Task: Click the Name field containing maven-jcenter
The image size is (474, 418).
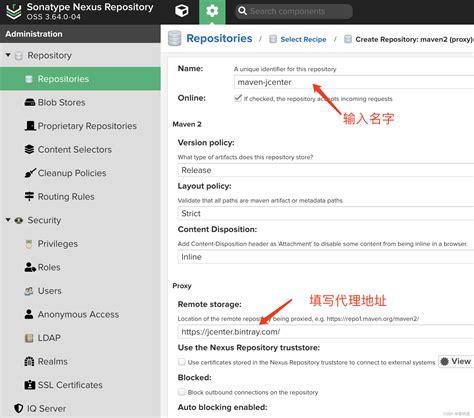Action: pyautogui.click(x=354, y=82)
